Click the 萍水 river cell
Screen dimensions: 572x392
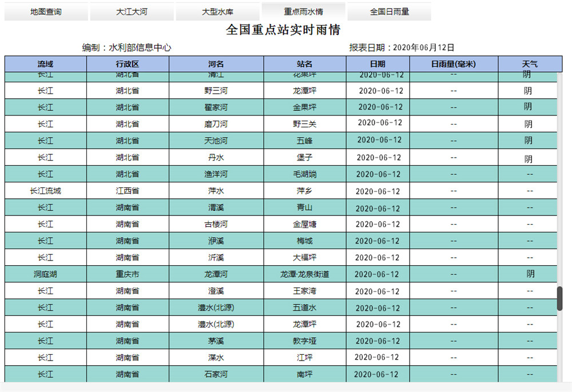[x=216, y=191]
